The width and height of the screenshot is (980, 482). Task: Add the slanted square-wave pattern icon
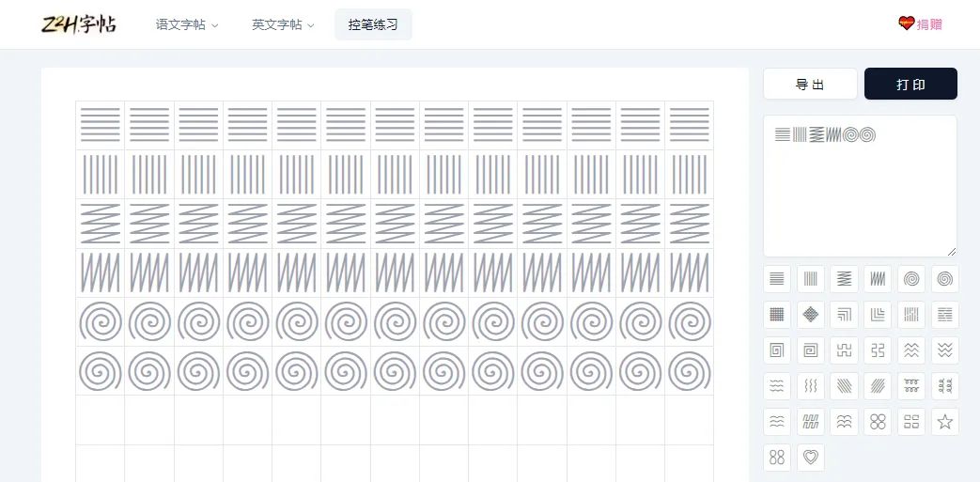click(x=811, y=422)
